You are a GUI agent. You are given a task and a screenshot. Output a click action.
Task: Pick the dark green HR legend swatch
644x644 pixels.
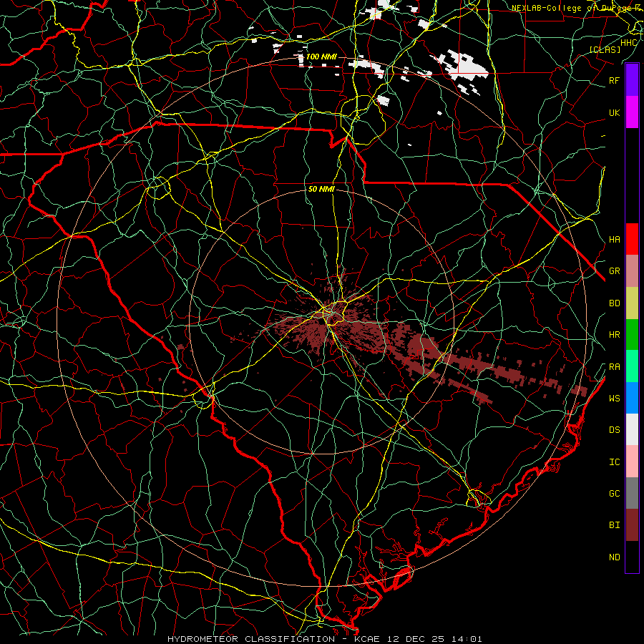(632, 335)
